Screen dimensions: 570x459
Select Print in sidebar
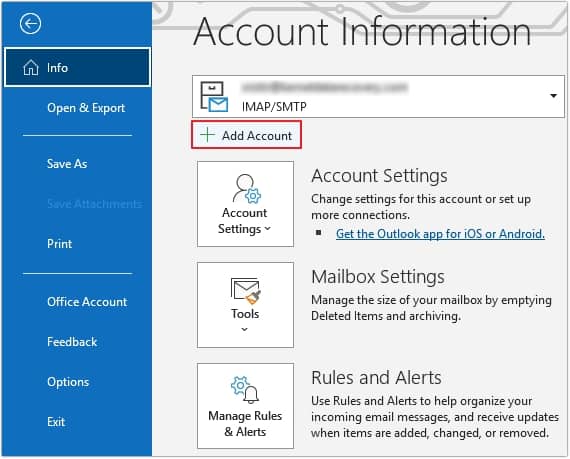59,243
